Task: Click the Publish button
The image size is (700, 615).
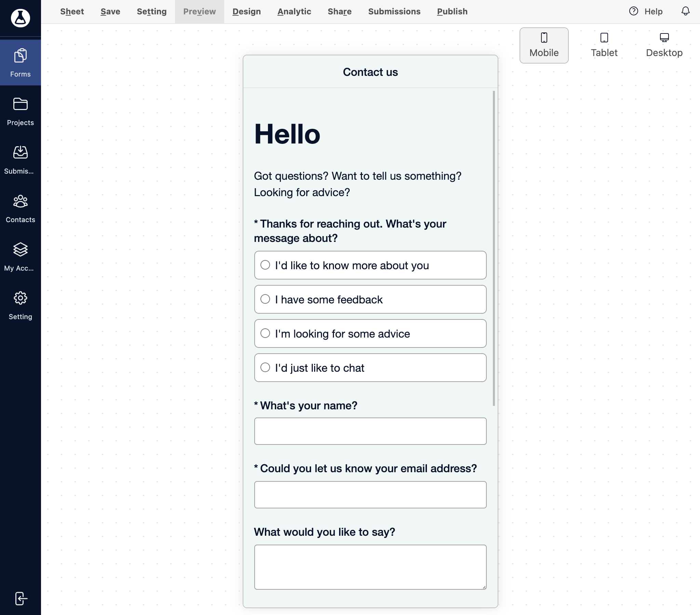Action: [452, 11]
